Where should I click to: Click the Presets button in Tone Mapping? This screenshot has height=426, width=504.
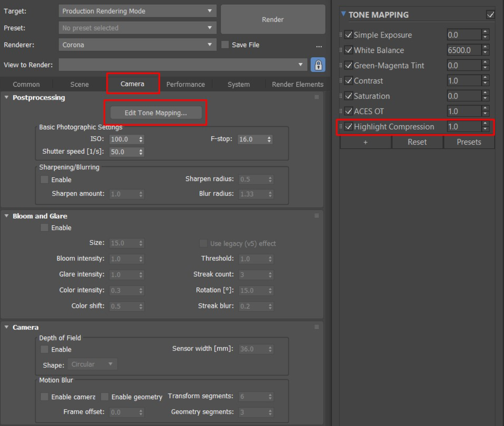[x=469, y=142]
